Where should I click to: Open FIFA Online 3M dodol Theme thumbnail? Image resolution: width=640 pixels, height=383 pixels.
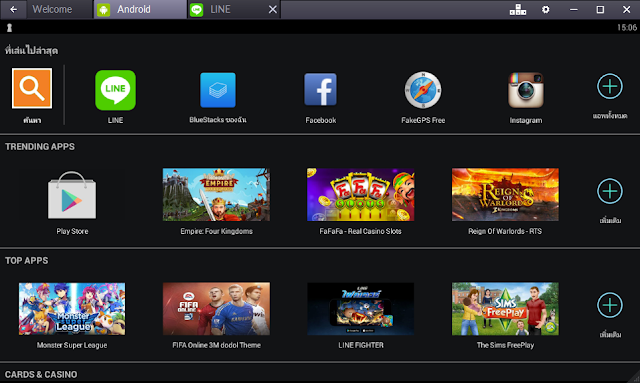216,309
